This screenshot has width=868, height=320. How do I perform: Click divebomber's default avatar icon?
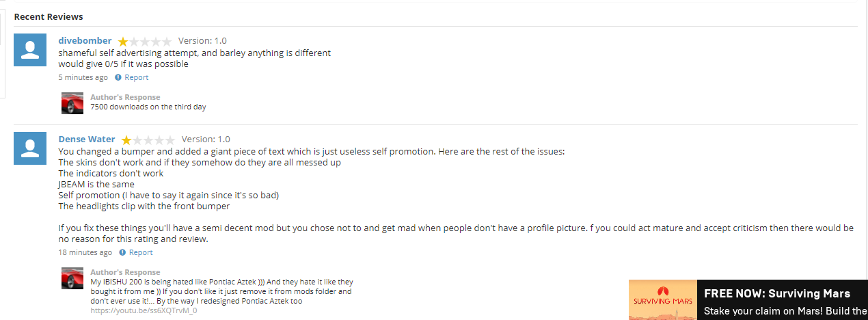pyautogui.click(x=30, y=50)
